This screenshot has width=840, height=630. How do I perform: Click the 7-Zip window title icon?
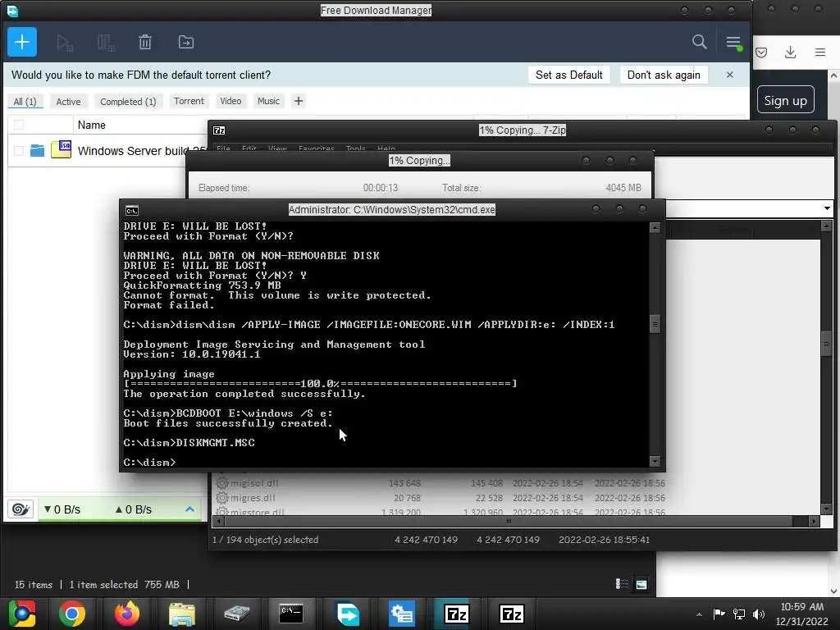(x=219, y=130)
